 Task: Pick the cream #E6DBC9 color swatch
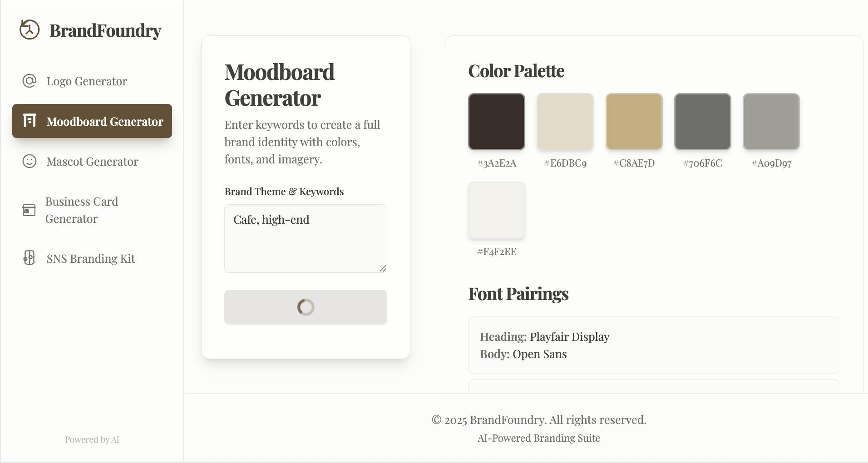565,122
